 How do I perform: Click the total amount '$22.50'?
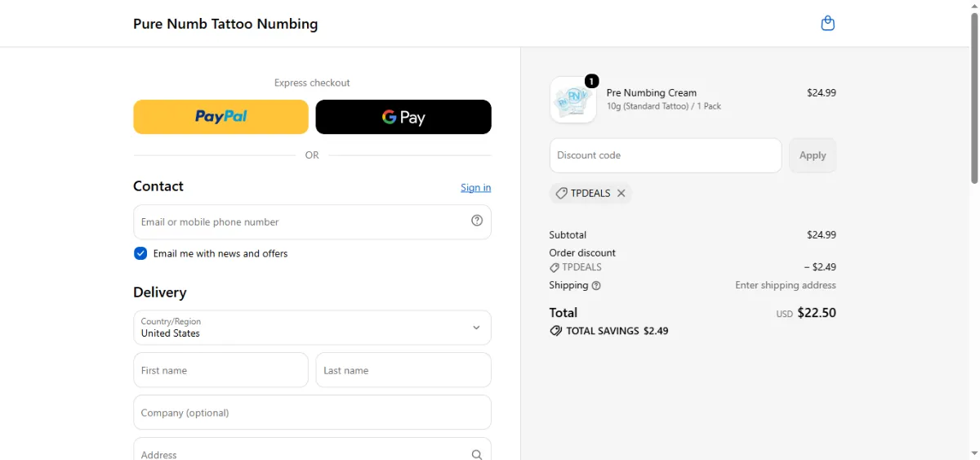coord(817,312)
